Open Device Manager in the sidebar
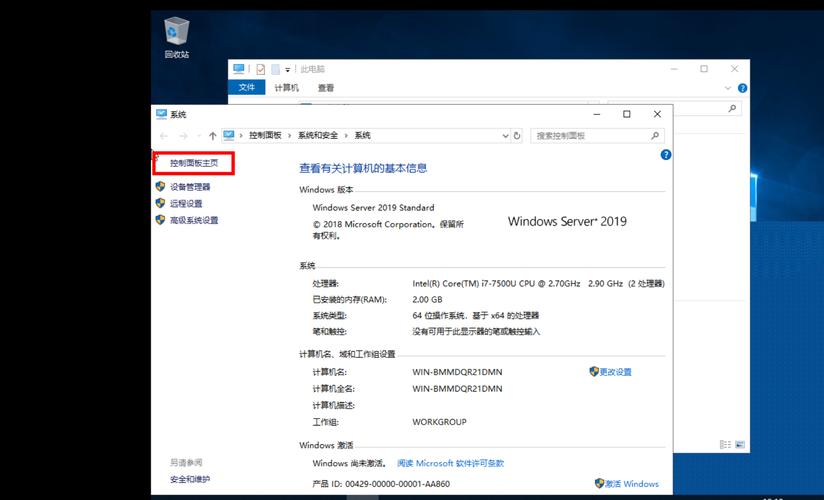 tap(190, 187)
